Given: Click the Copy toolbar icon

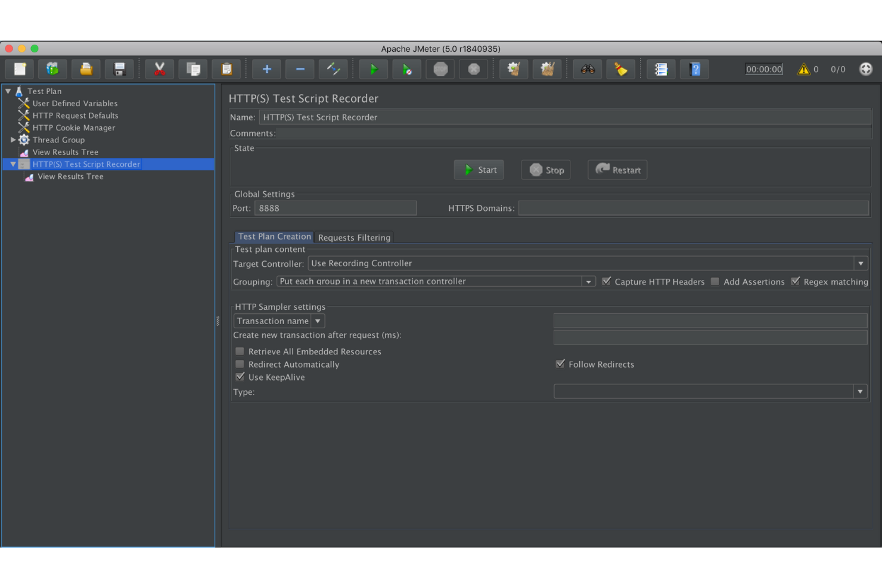Looking at the screenshot, I should [193, 69].
